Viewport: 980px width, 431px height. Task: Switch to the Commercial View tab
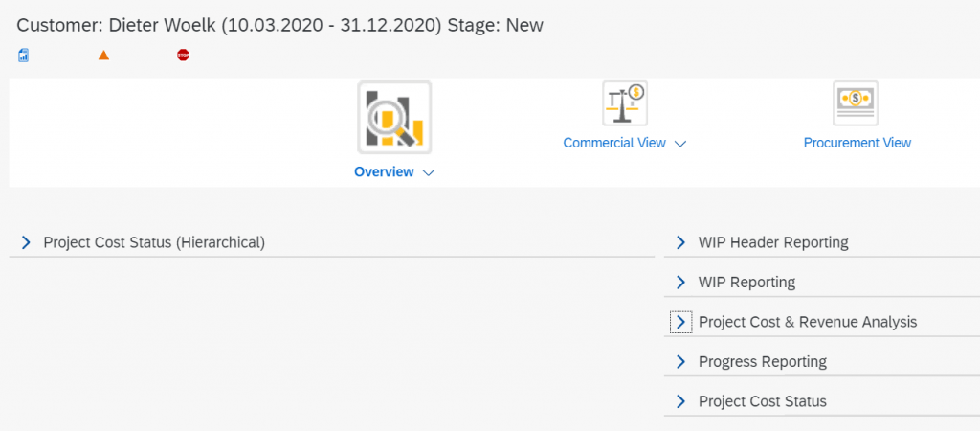pos(614,144)
